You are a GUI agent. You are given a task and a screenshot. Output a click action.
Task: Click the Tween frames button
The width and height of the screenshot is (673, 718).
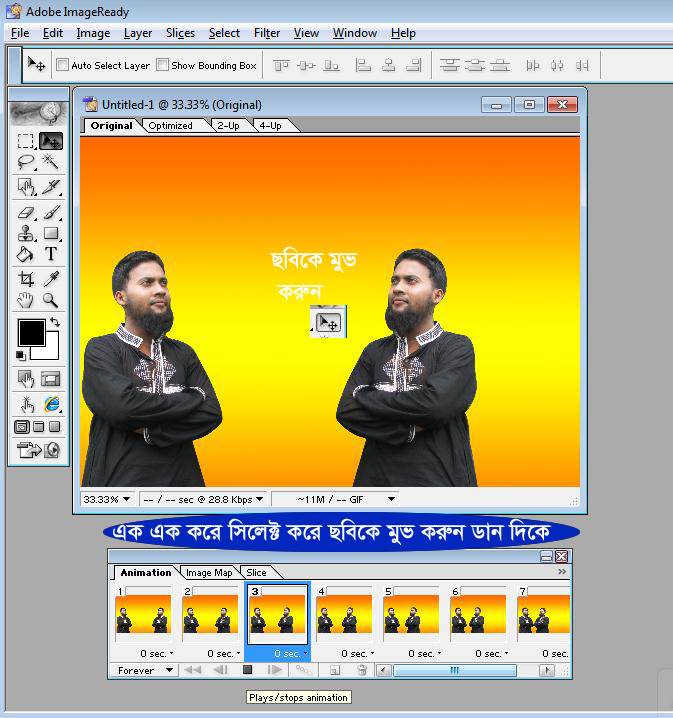tap(303, 670)
